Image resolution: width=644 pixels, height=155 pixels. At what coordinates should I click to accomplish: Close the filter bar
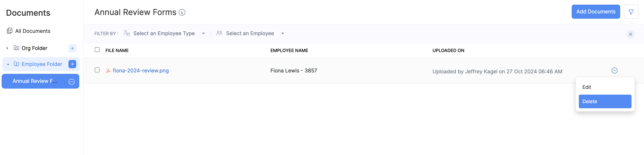(630, 34)
